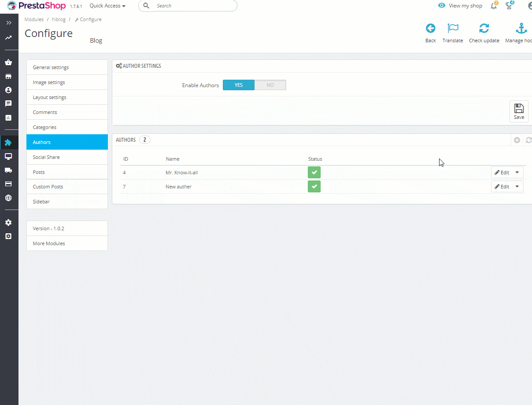The image size is (532, 405).
Task: Open notifications bell icon
Action: [494, 6]
